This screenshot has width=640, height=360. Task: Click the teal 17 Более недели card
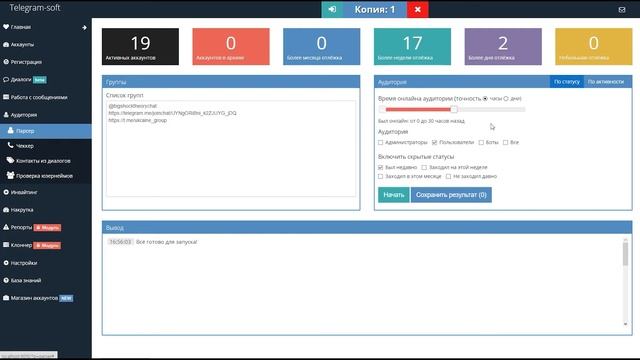coord(412,47)
